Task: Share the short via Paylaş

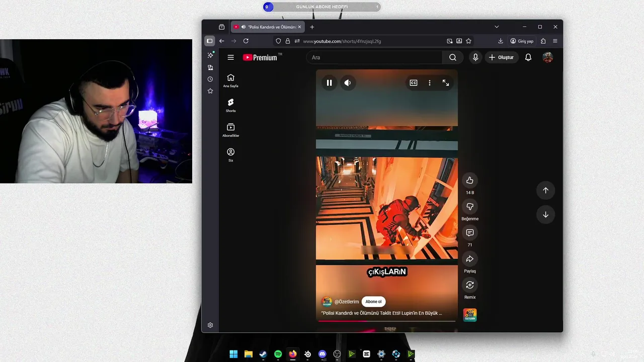Action: pos(470,259)
